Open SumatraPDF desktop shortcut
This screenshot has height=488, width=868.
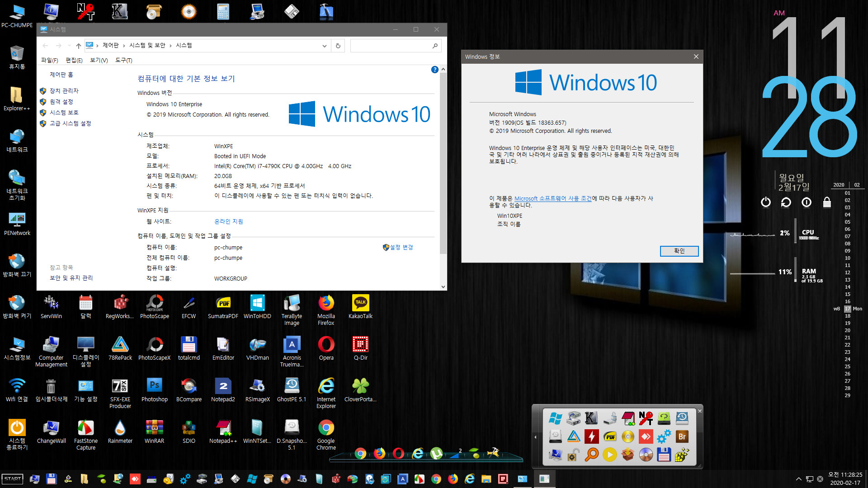pyautogui.click(x=223, y=307)
